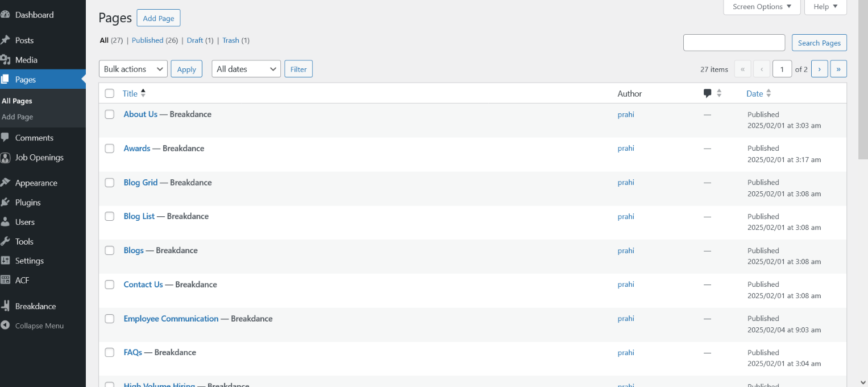This screenshot has width=868, height=387.
Task: Click the search pages input field
Action: point(734,43)
